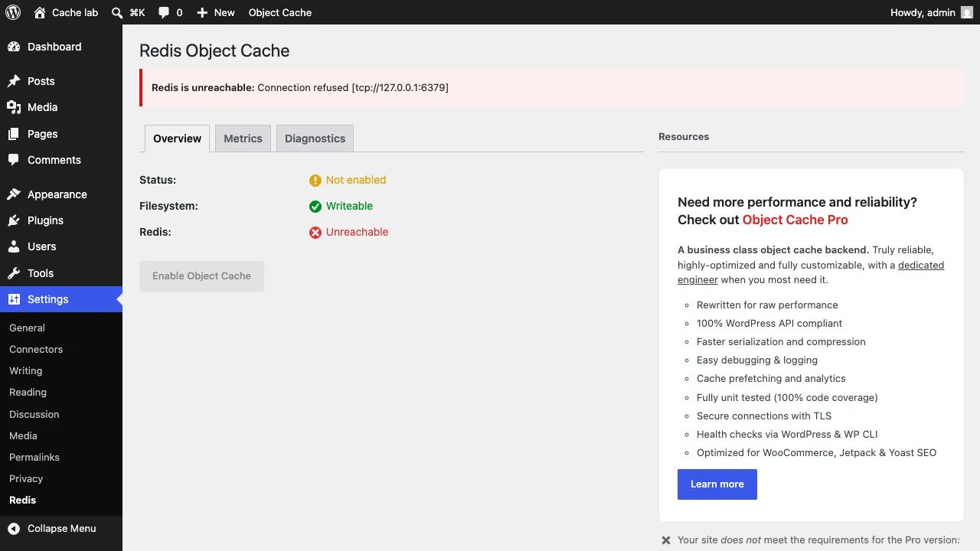
Task: Go to Reading settings
Action: pyautogui.click(x=28, y=392)
